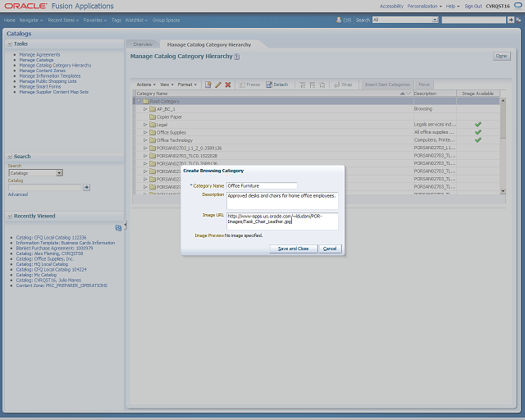Collapse the Search panel
The image size is (525, 420).
10,157
